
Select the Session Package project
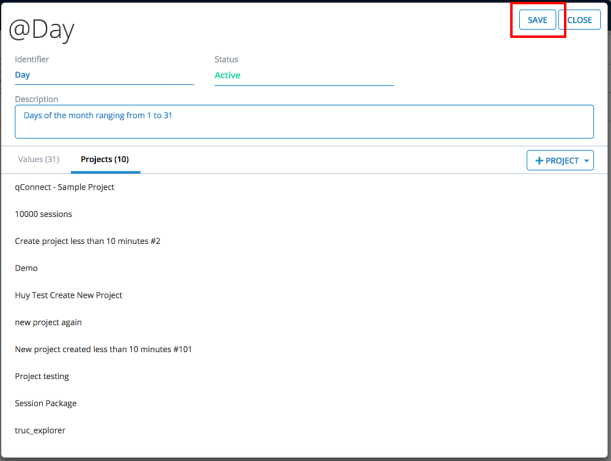point(45,403)
